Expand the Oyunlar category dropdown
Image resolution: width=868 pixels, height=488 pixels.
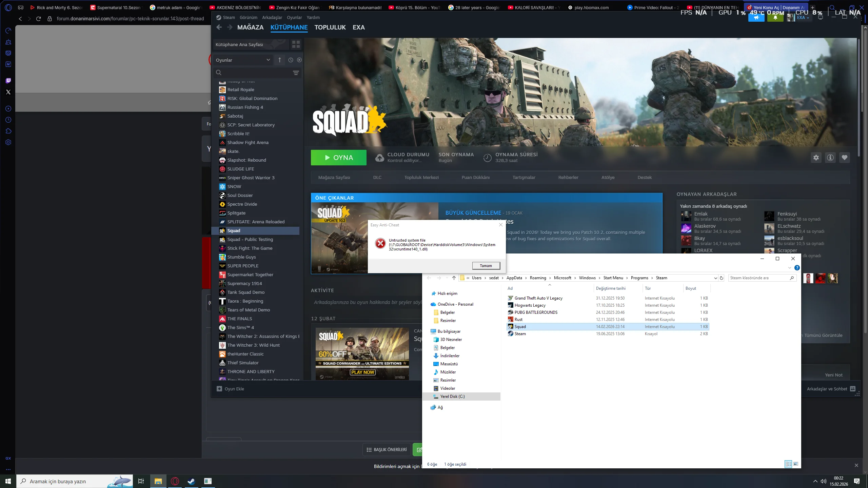pyautogui.click(x=268, y=60)
